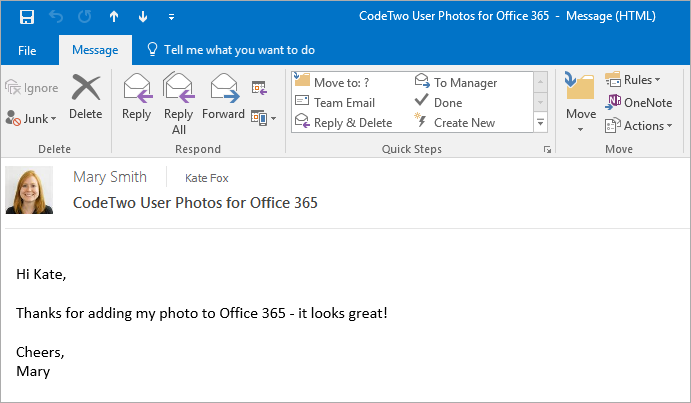Click the recipient name Kate Fox
Image resolution: width=691 pixels, height=403 pixels.
(x=207, y=178)
